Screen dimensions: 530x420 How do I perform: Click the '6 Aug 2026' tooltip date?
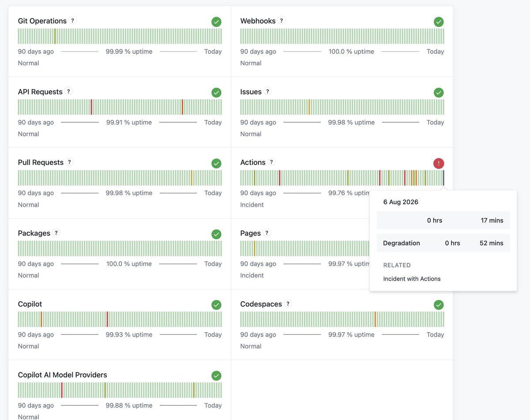click(x=401, y=202)
